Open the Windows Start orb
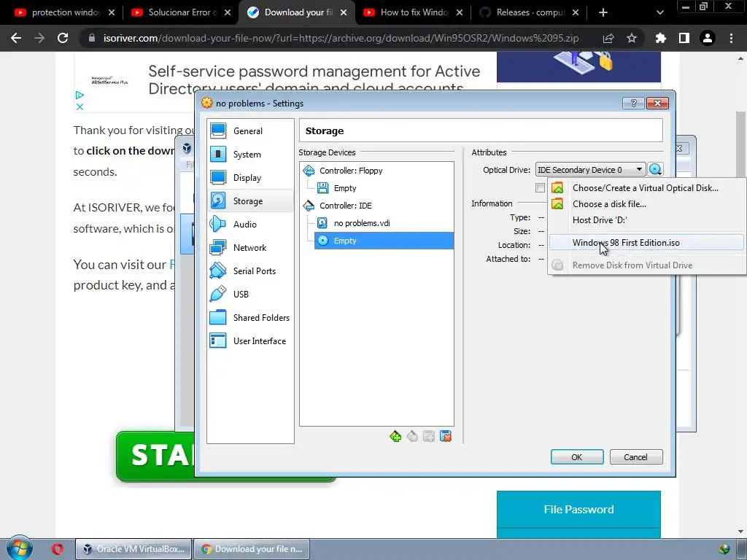The image size is (747, 560). pyautogui.click(x=20, y=548)
